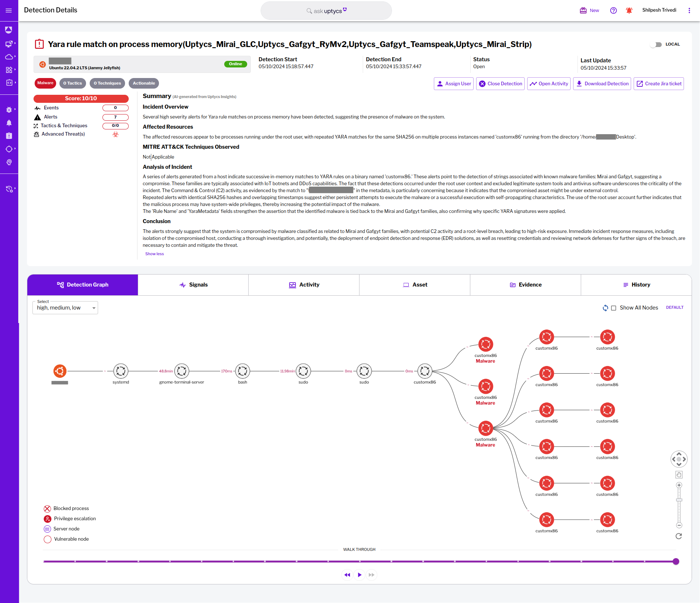Click the graph reset icon below the zoom slider
This screenshot has width=700, height=603.
pos(679,536)
